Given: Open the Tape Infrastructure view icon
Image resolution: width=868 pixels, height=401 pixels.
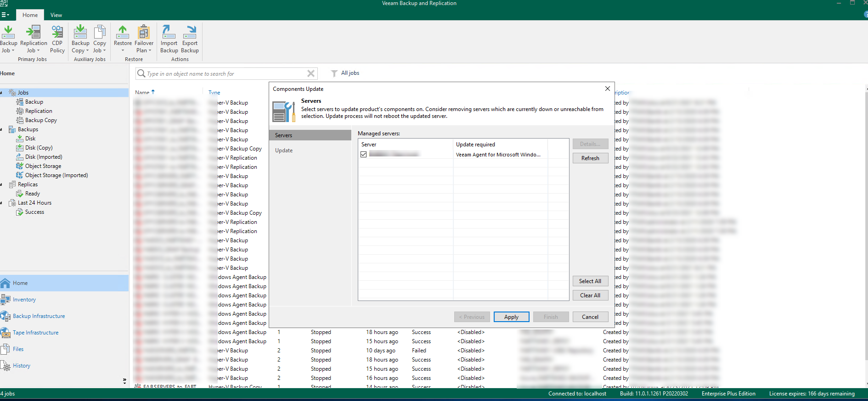Looking at the screenshot, I should (x=6, y=333).
